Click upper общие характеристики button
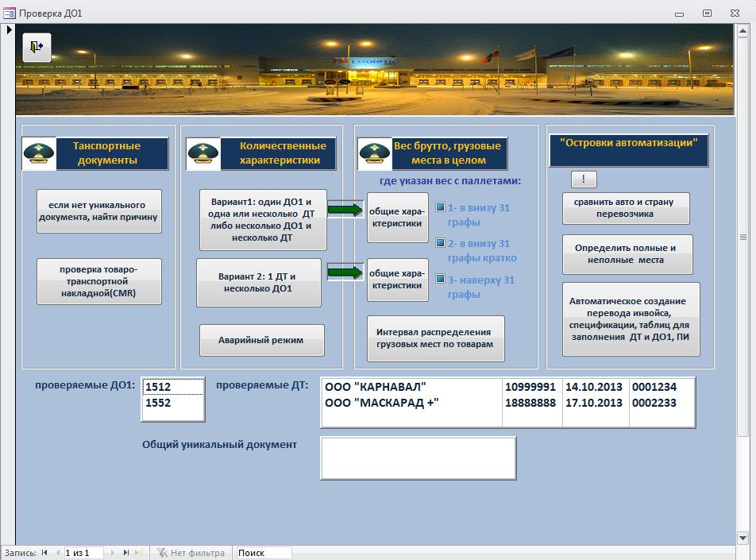The image size is (756, 560). [x=397, y=218]
